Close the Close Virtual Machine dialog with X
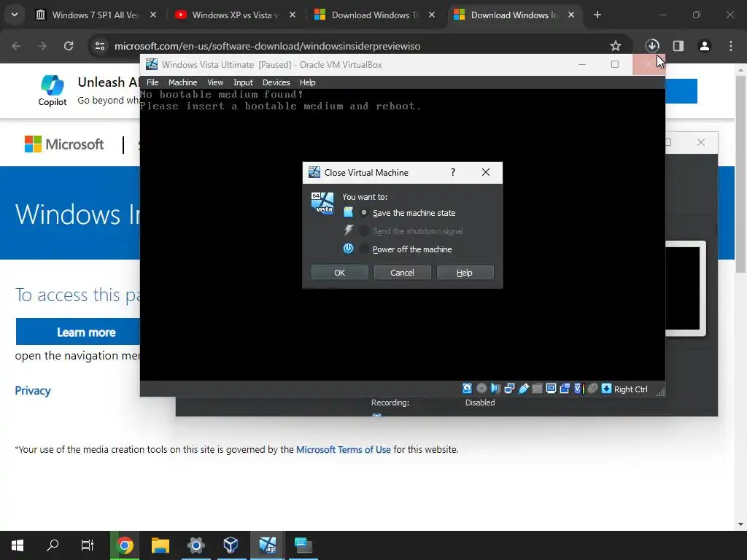Screen dimensions: 747x560 click(485, 172)
